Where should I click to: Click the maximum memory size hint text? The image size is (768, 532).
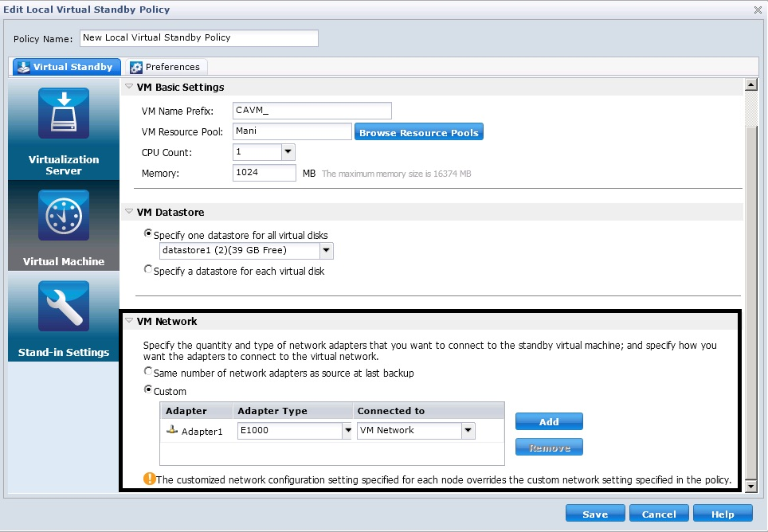(x=396, y=174)
